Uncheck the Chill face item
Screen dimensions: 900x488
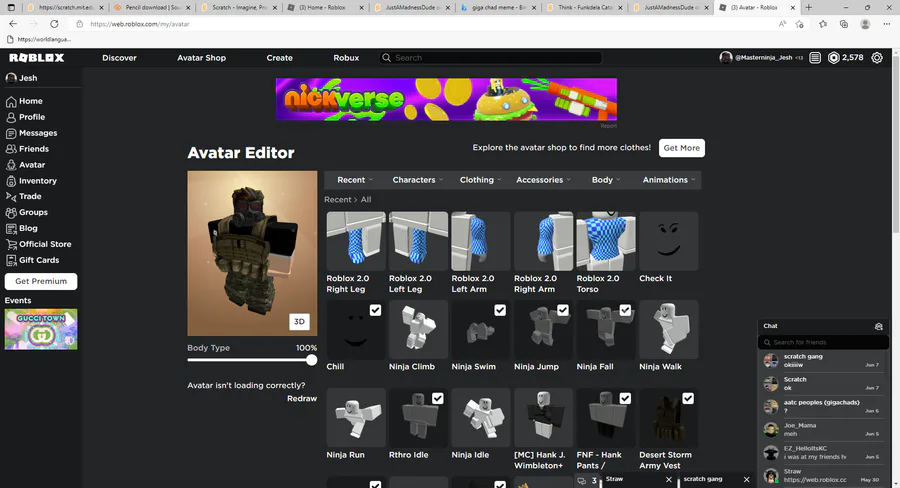(375, 310)
